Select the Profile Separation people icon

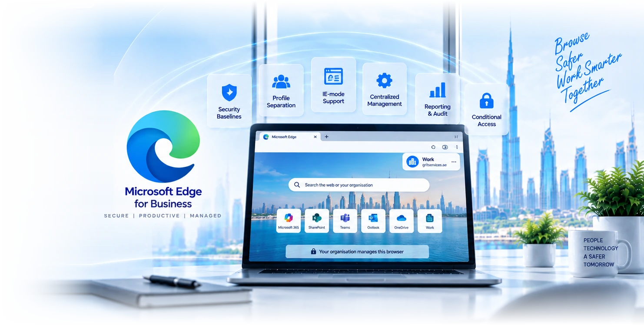click(281, 82)
